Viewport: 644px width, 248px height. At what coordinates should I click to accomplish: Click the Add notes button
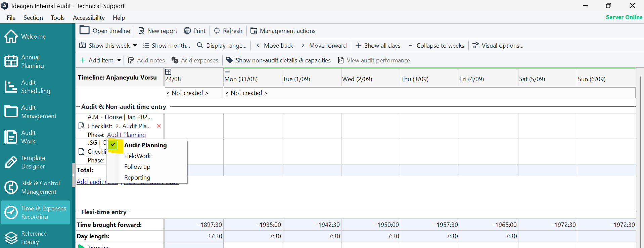146,60
